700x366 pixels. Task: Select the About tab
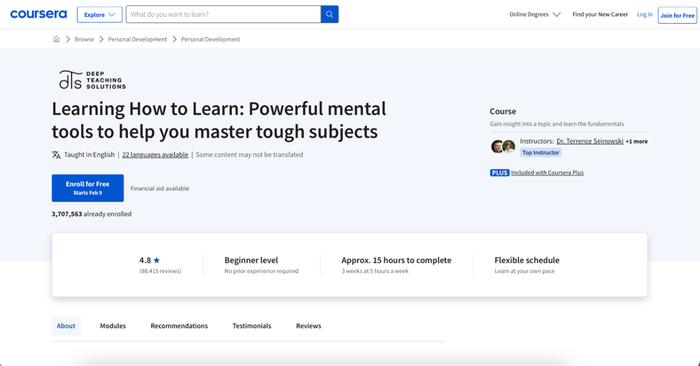[66, 326]
